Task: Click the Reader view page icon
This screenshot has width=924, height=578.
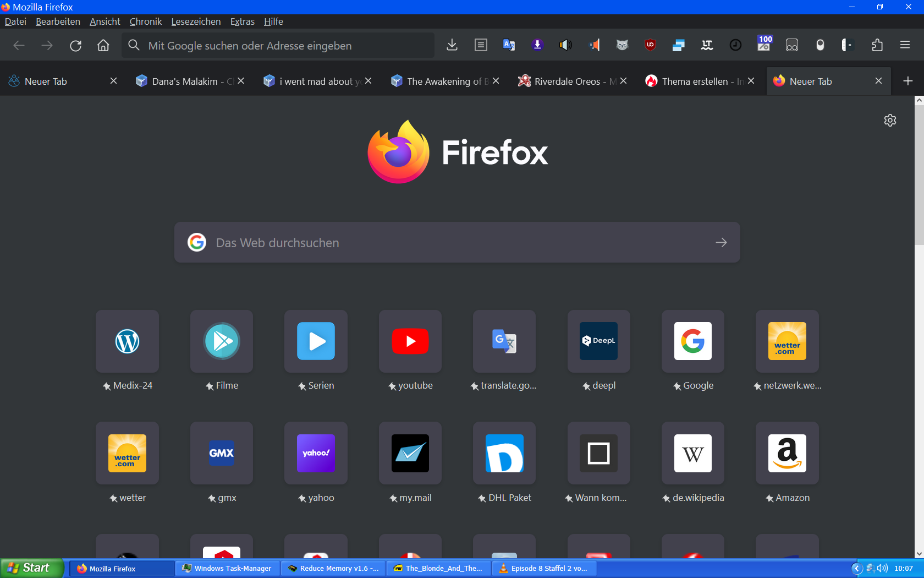Action: [481, 45]
